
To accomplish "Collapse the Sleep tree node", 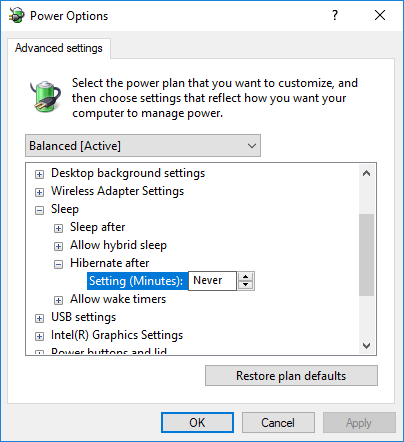I will point(39,210).
